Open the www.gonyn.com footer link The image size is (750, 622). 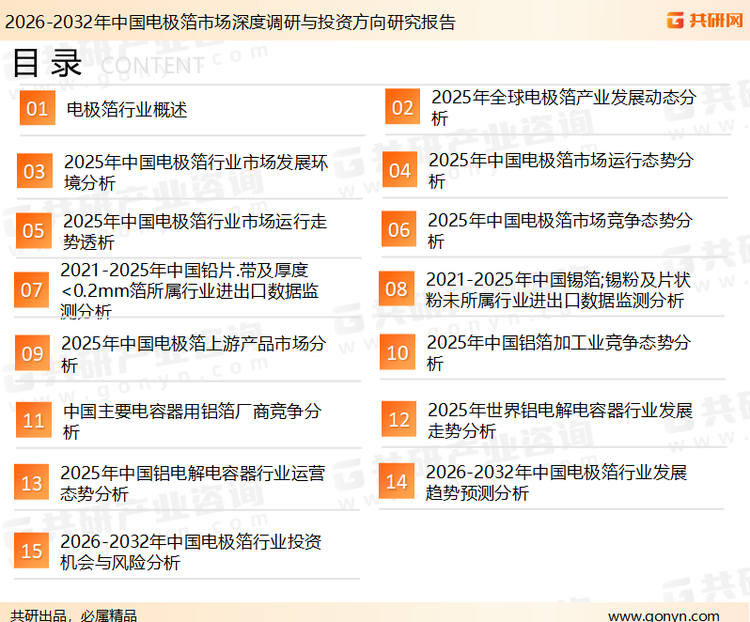click(x=664, y=616)
